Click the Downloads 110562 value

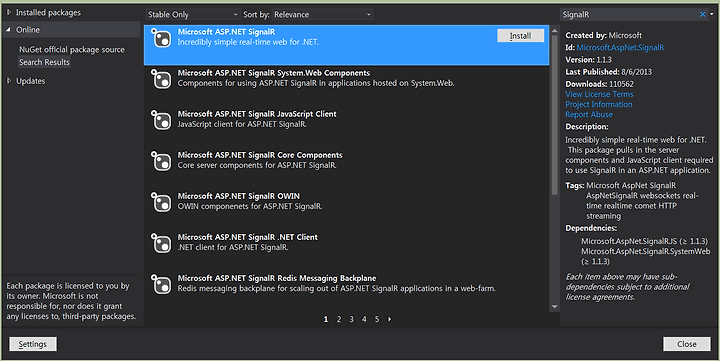[621, 84]
